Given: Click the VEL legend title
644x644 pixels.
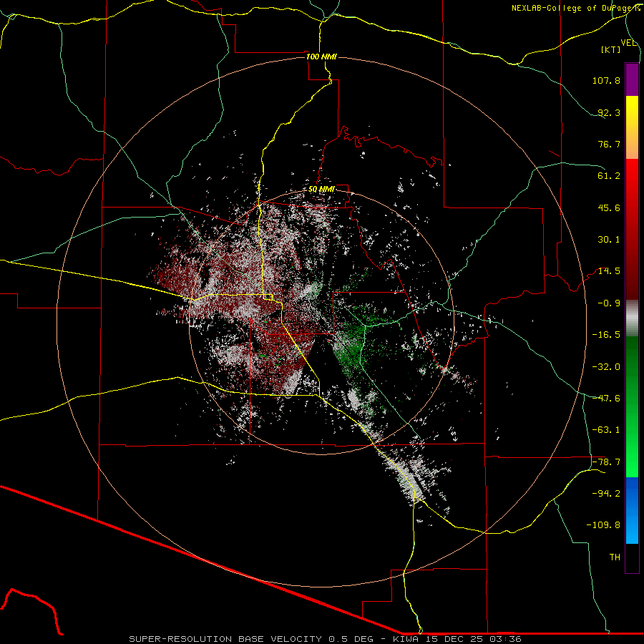Looking at the screenshot, I should 628,43.
